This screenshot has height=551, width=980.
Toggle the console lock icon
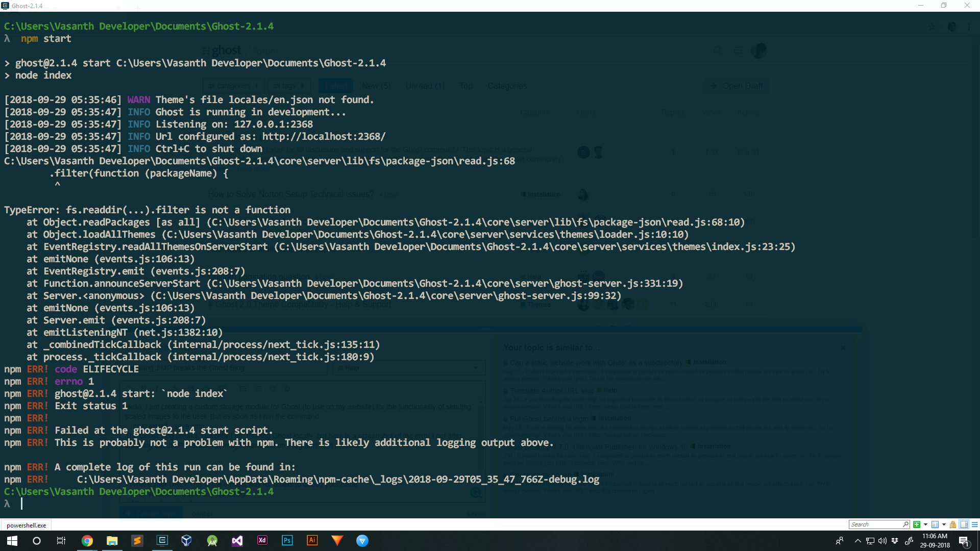point(953,524)
